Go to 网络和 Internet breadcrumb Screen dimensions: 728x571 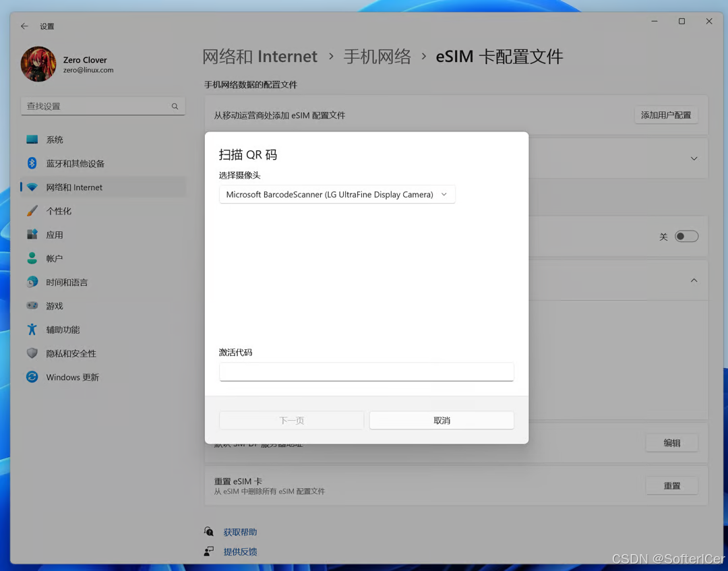point(260,57)
